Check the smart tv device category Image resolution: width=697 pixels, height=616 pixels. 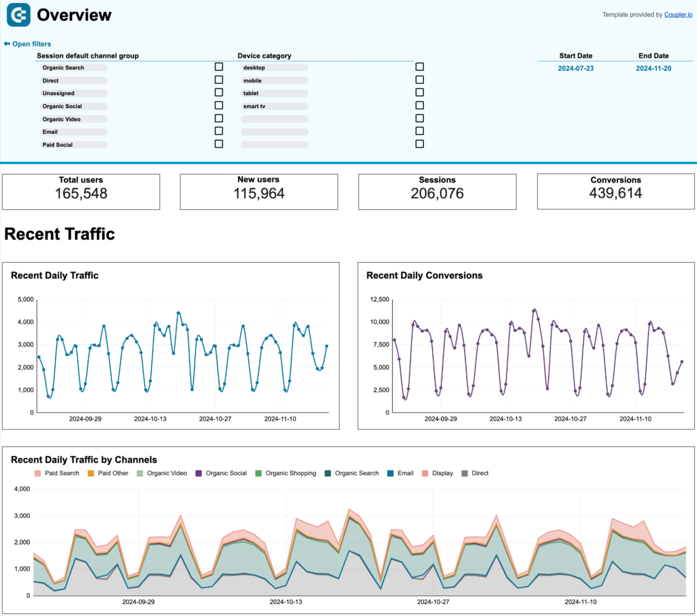coord(419,105)
